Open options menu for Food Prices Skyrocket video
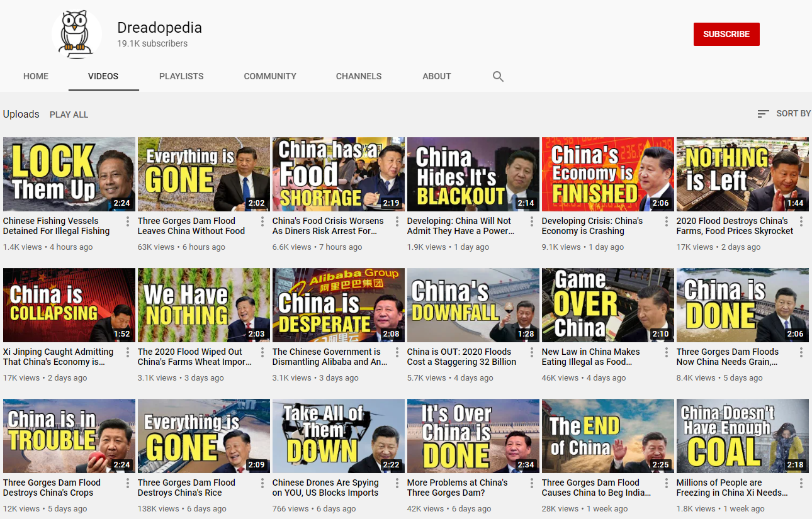Screen dimensions: 812x519 (801, 221)
